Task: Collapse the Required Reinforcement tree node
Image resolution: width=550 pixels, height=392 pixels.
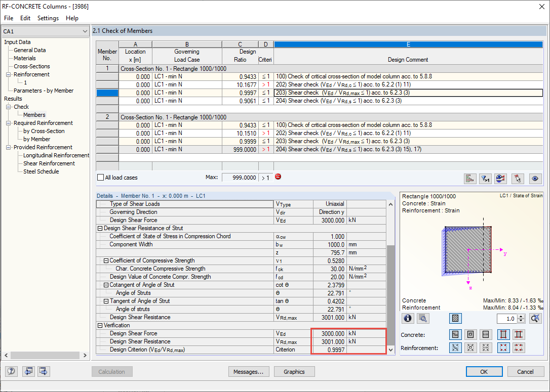Action: pyautogui.click(x=9, y=123)
